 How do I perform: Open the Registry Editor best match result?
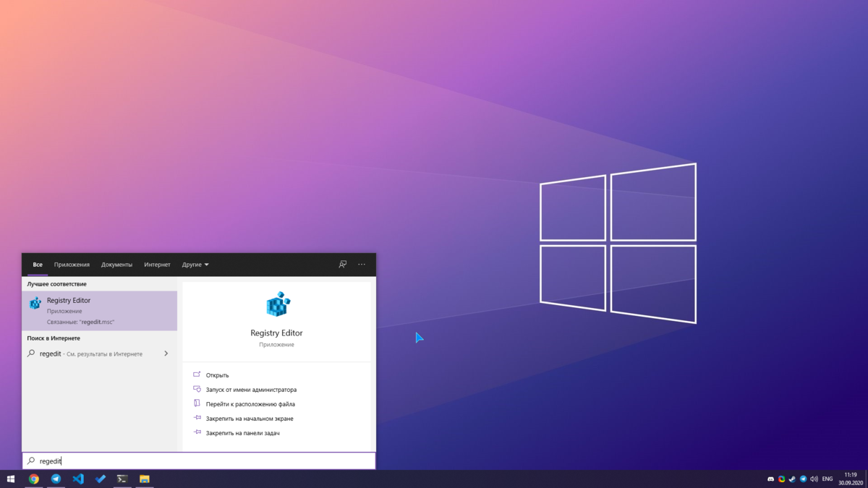pos(100,311)
